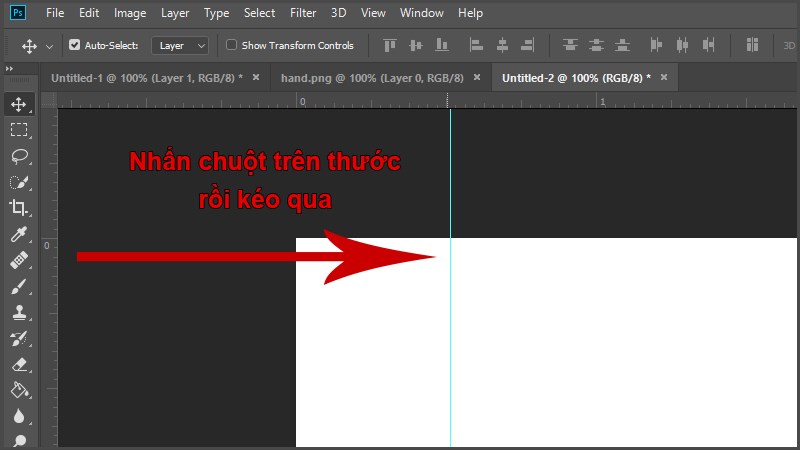800x450 pixels.
Task: Click Align vertical centers icon
Action: click(x=416, y=45)
